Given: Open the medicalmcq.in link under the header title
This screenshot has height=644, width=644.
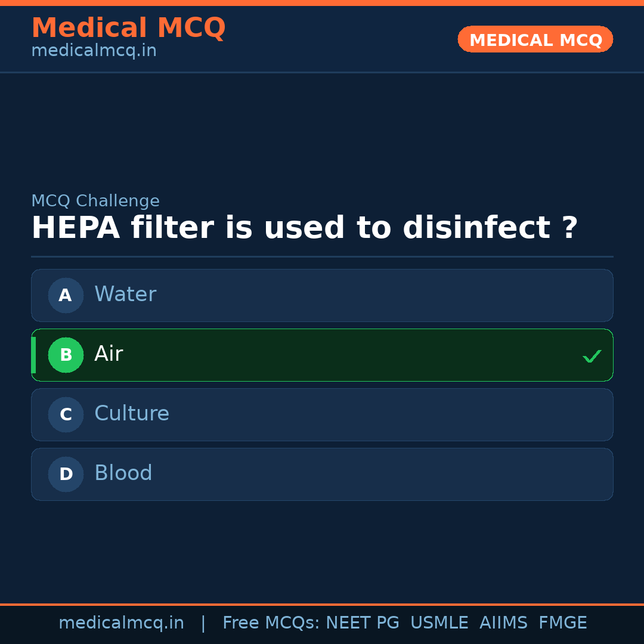Looking at the screenshot, I should (x=94, y=51).
